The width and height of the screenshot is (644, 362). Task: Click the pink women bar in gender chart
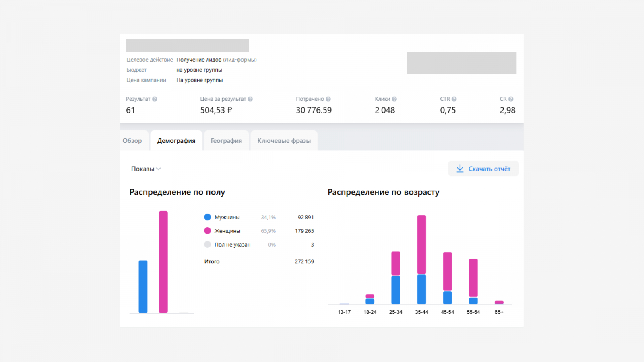pyautogui.click(x=163, y=262)
